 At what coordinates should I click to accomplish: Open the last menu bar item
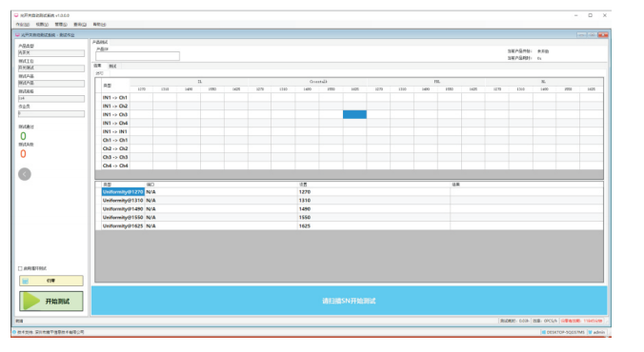click(99, 25)
